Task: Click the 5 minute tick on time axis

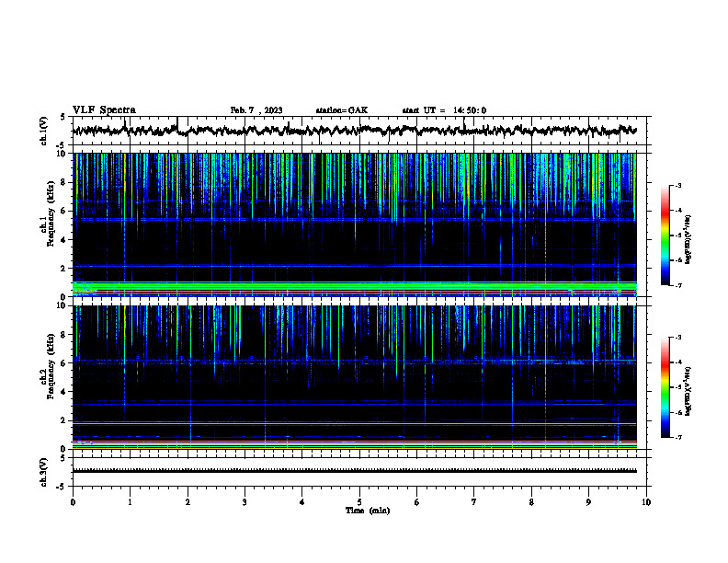Action: click(x=359, y=502)
